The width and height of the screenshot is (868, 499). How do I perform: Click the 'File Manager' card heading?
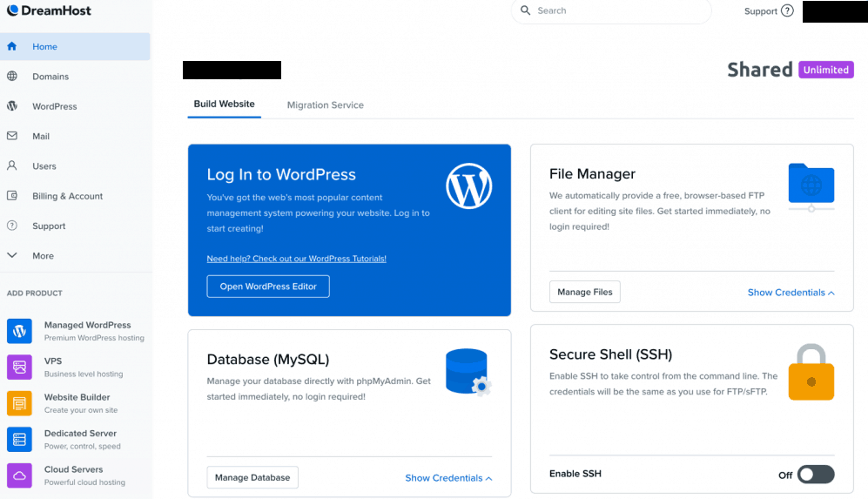(592, 174)
